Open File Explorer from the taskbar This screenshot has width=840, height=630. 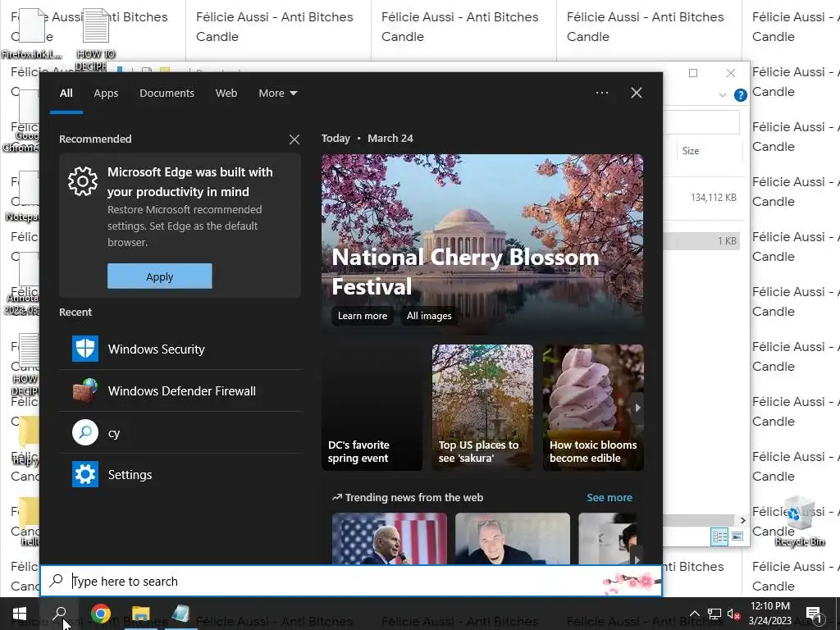pyautogui.click(x=140, y=614)
